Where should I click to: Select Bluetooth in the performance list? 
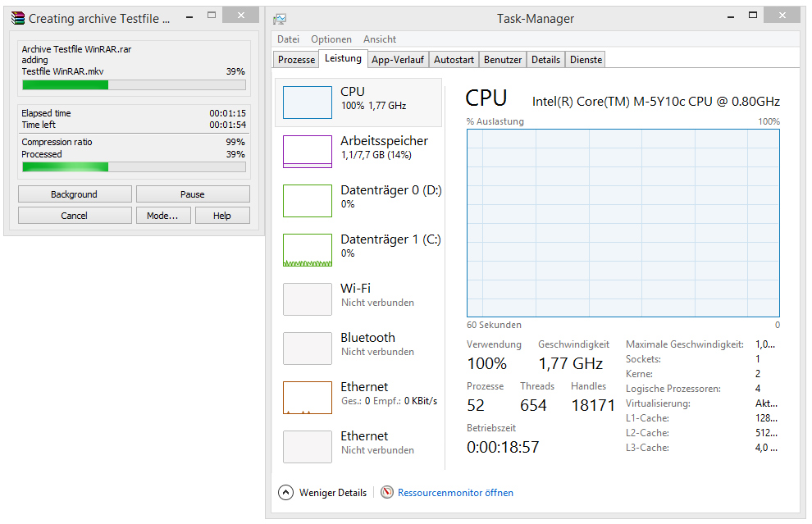pyautogui.click(x=358, y=348)
